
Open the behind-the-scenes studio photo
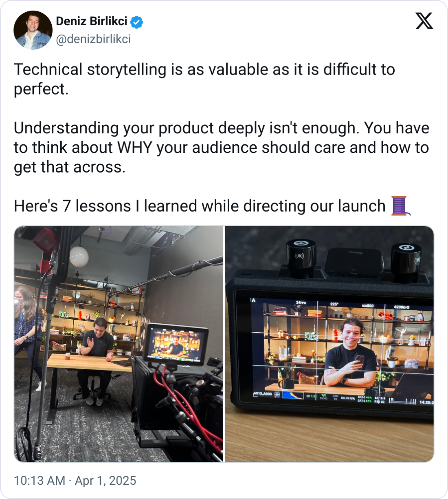[119, 344]
